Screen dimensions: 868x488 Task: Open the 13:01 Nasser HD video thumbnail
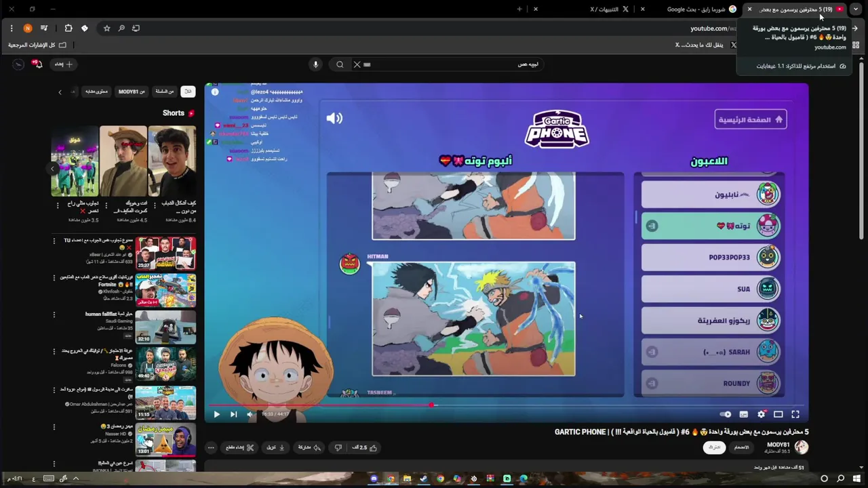tap(165, 439)
